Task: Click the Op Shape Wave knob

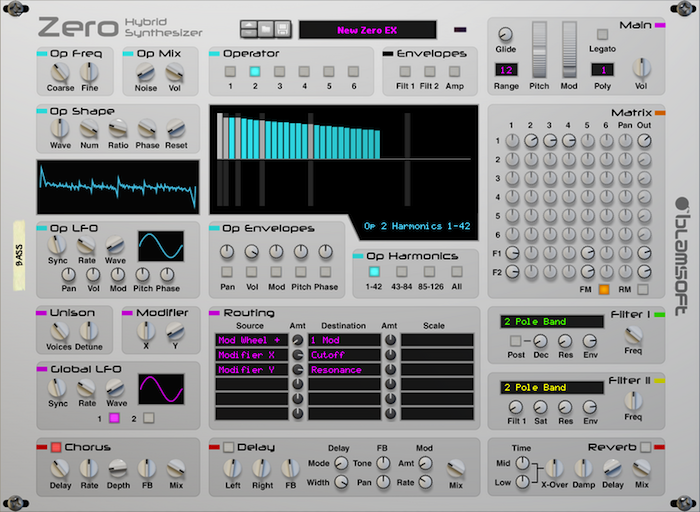Action: click(x=60, y=129)
